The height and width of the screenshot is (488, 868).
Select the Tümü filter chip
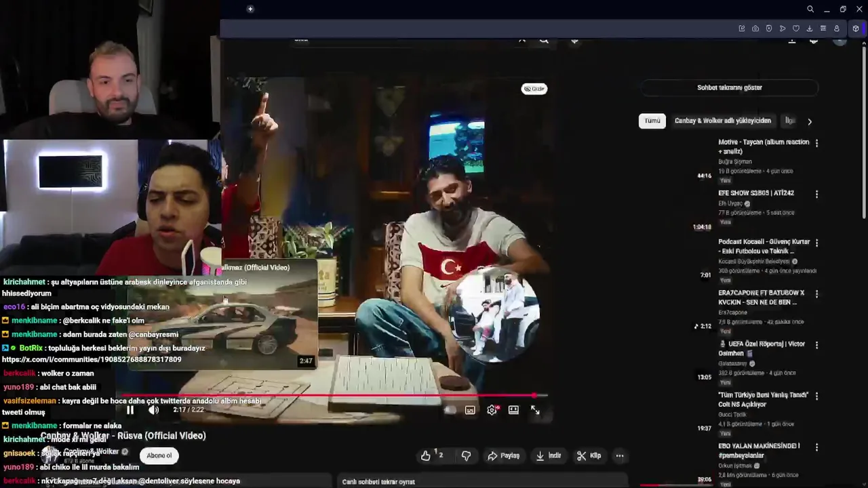click(x=652, y=121)
